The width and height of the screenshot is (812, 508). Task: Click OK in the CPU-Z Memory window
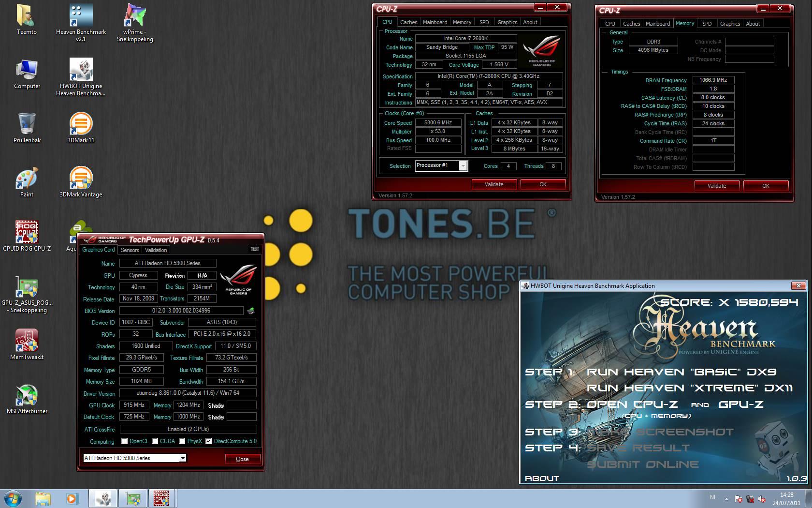coord(766,186)
